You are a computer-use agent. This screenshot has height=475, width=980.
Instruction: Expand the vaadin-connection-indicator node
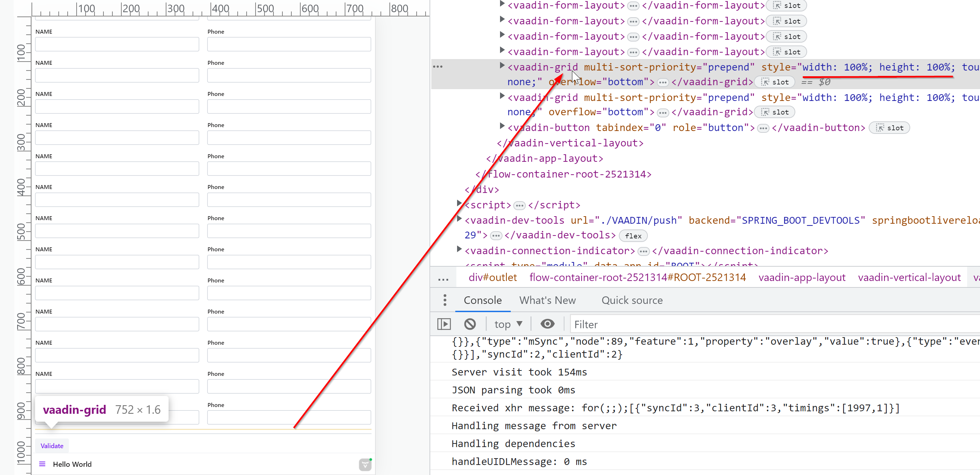tap(459, 249)
